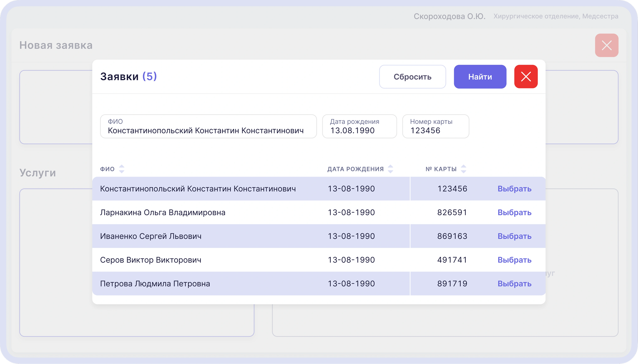638x364 pixels.
Task: Close the Новая заявка window behind dialog
Action: pos(607,45)
